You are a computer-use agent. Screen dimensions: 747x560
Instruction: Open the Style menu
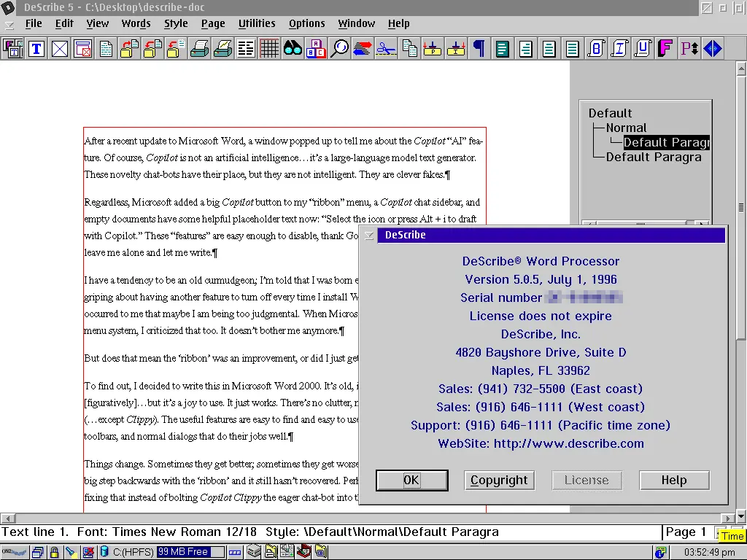pyautogui.click(x=176, y=24)
